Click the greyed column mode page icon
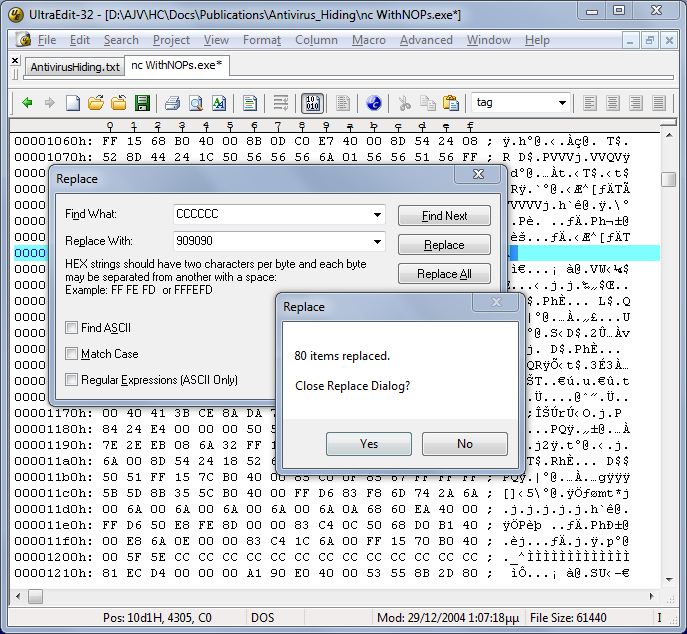The height and width of the screenshot is (634, 687). pos(343,103)
